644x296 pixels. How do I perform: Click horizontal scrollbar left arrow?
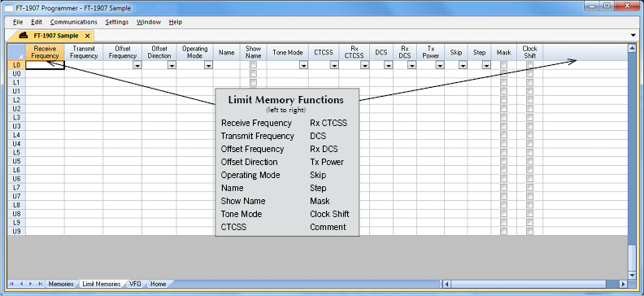(x=446, y=284)
